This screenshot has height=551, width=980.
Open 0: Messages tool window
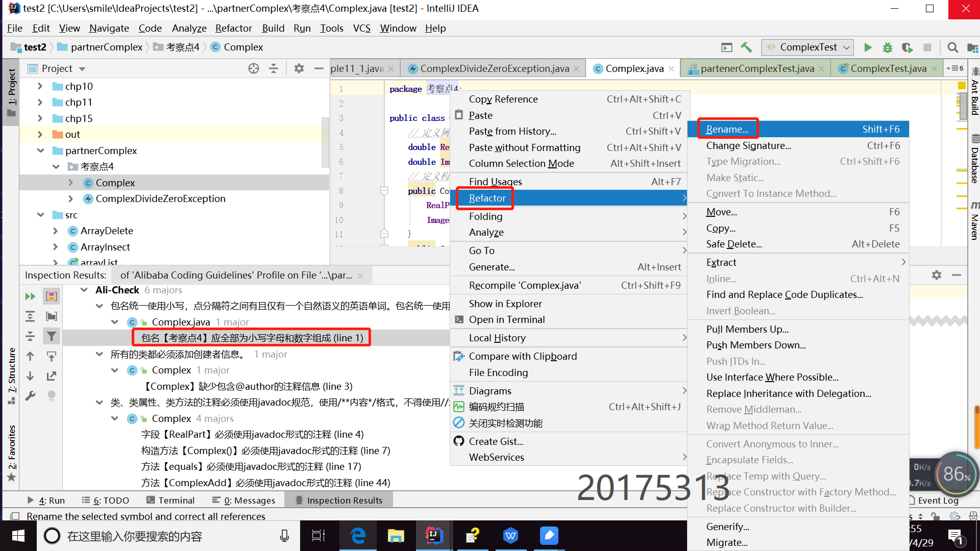click(x=244, y=500)
